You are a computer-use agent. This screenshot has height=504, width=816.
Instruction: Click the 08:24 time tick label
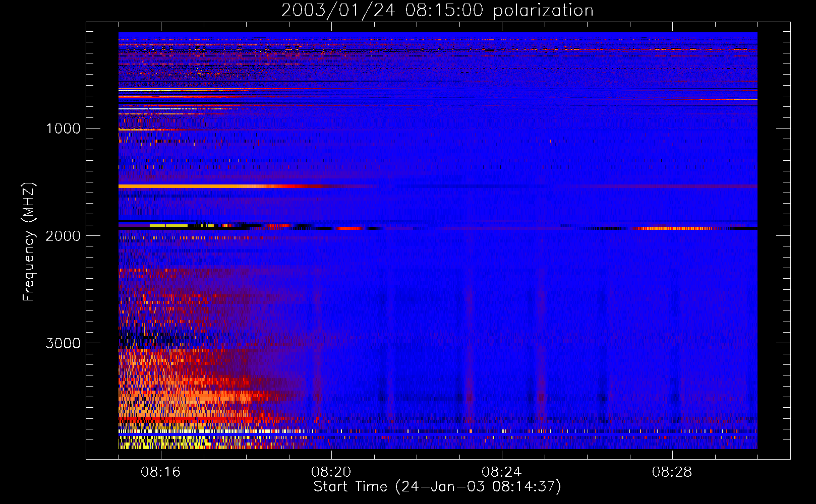(x=502, y=472)
